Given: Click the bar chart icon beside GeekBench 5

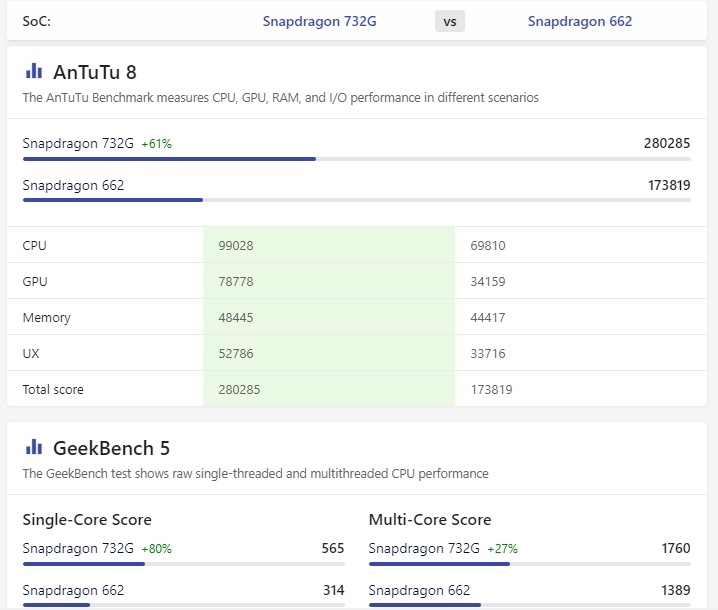Looking at the screenshot, I should pos(34,447).
